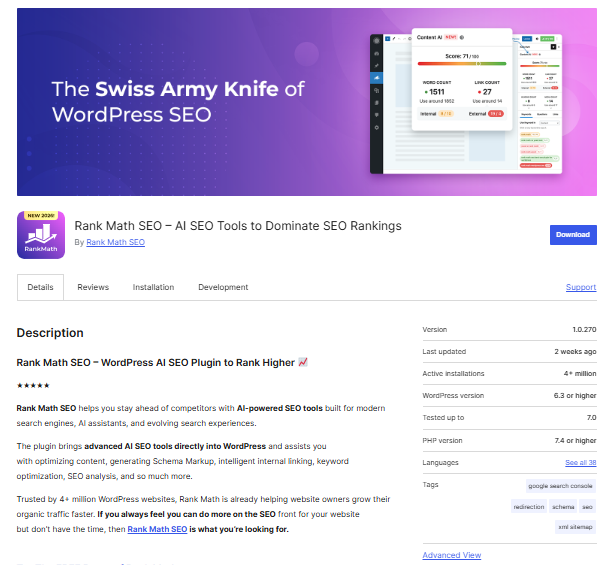The image size is (614, 565).
Task: Click the Download button
Action: coord(573,235)
